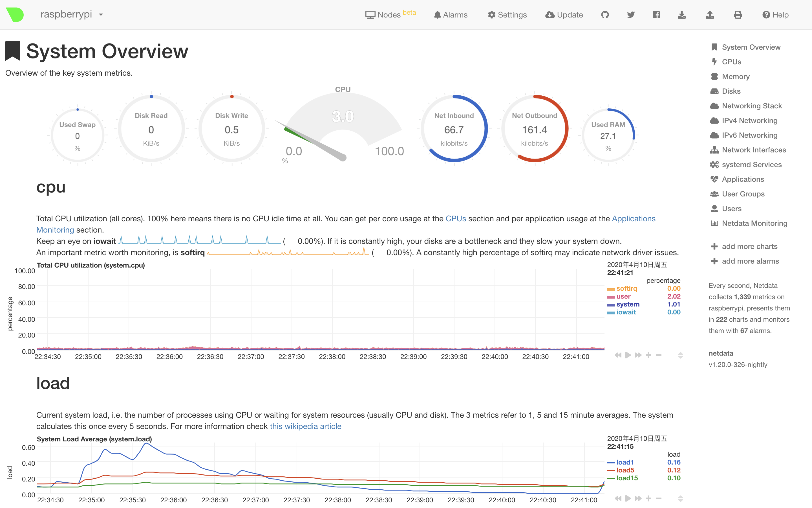The width and height of the screenshot is (812, 508).
Task: Open the Help menu
Action: [x=775, y=15]
